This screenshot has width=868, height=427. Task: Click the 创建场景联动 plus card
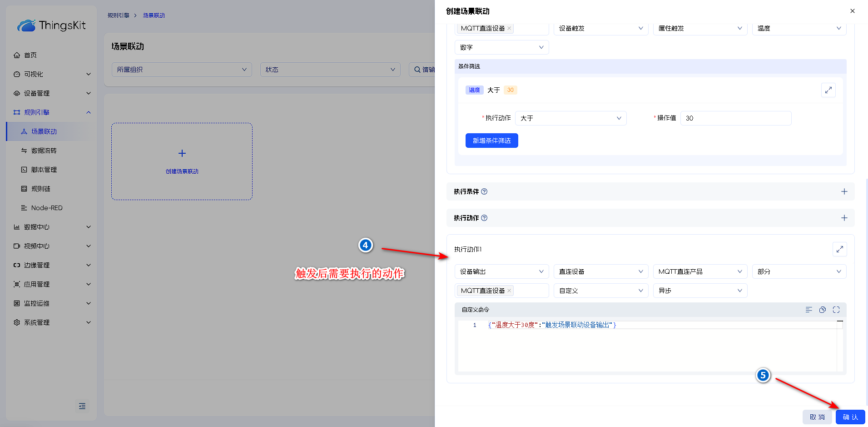point(182,161)
